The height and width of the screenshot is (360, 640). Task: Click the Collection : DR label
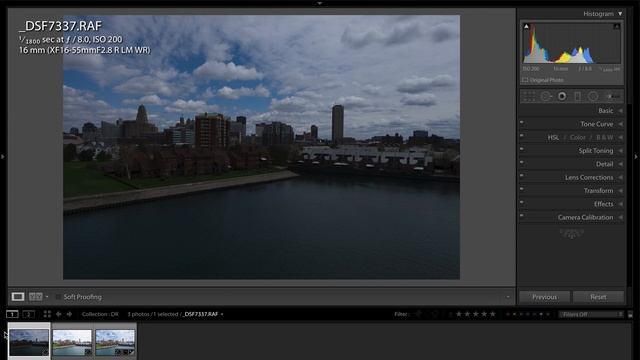click(x=100, y=314)
